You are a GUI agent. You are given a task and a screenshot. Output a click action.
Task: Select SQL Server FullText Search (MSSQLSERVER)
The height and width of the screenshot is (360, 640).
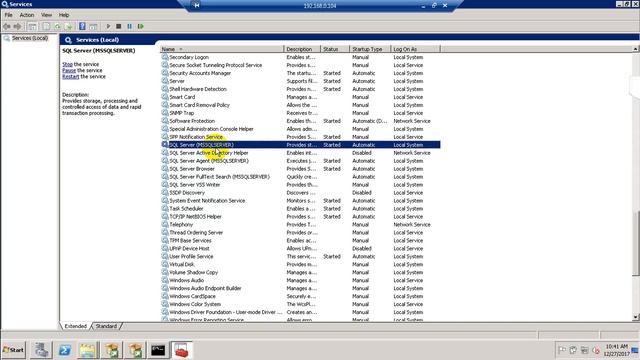pos(220,177)
